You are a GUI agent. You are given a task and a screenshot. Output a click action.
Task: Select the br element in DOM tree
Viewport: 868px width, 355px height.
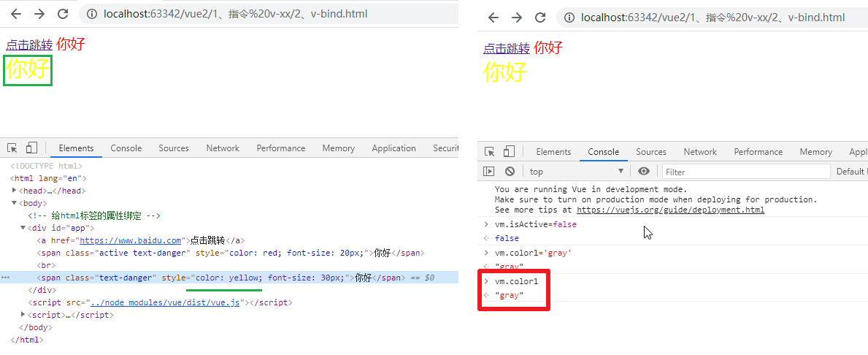point(45,265)
